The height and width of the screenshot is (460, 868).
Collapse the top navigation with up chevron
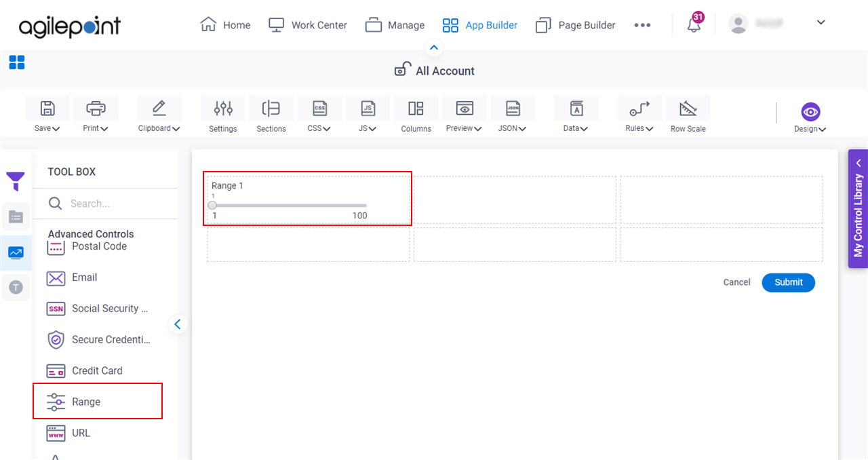click(x=434, y=48)
